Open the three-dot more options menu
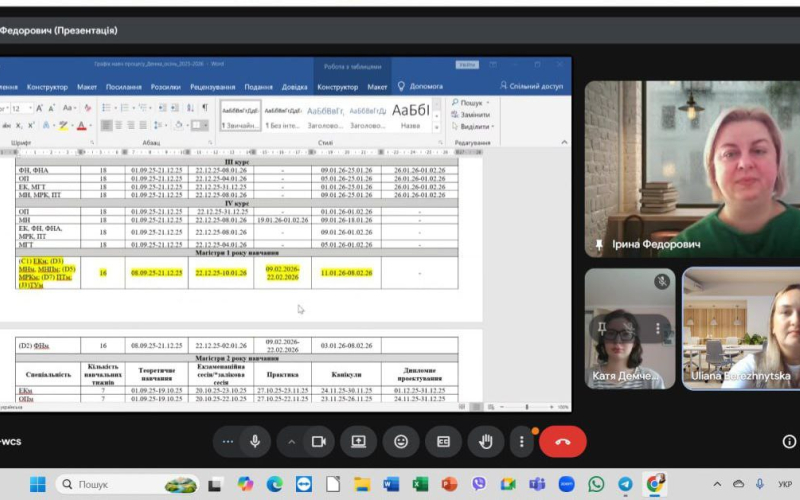 click(x=521, y=441)
